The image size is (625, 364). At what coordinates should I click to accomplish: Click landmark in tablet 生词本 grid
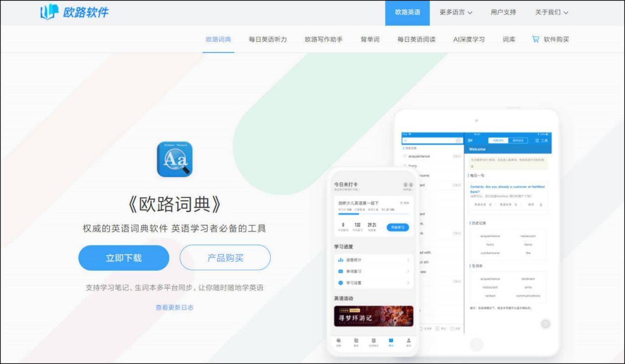[528, 279]
